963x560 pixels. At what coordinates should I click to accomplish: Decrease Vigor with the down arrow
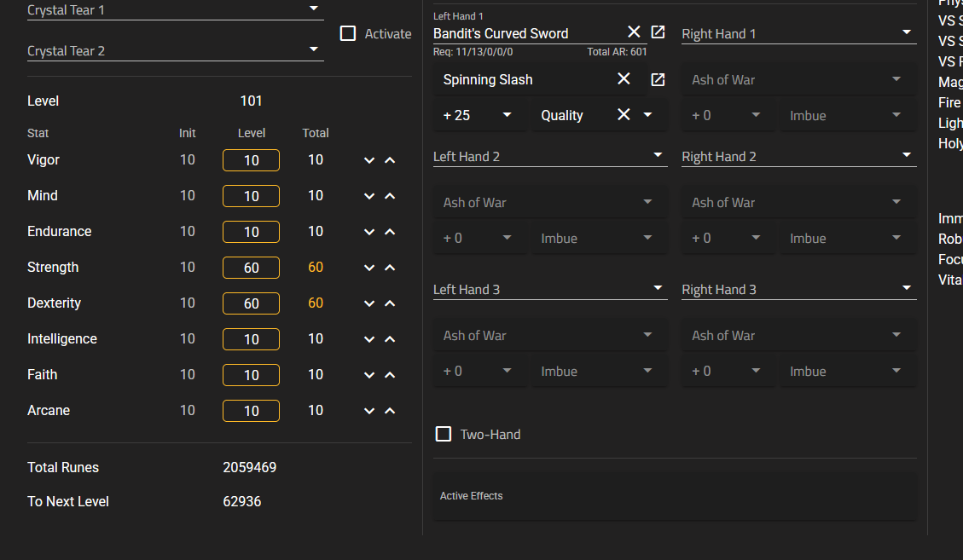pyautogui.click(x=369, y=160)
